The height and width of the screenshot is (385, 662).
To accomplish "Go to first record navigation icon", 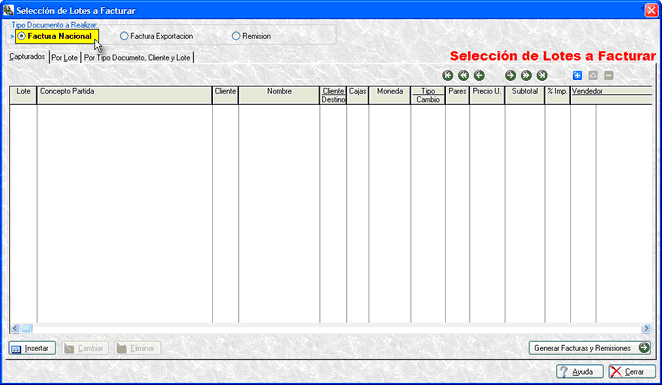I will 448,76.
